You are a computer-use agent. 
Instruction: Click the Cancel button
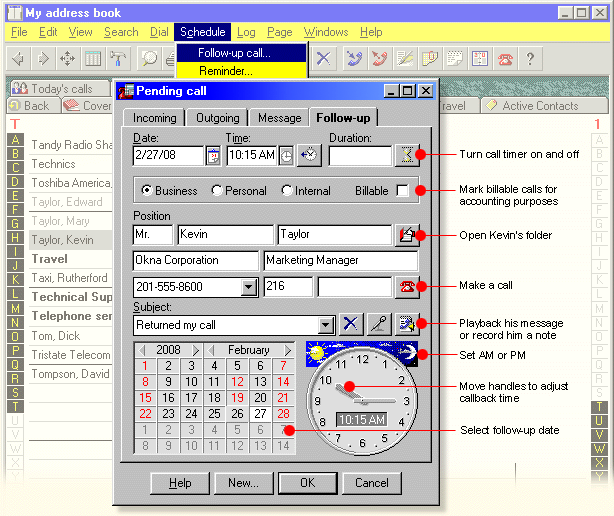coord(372,483)
